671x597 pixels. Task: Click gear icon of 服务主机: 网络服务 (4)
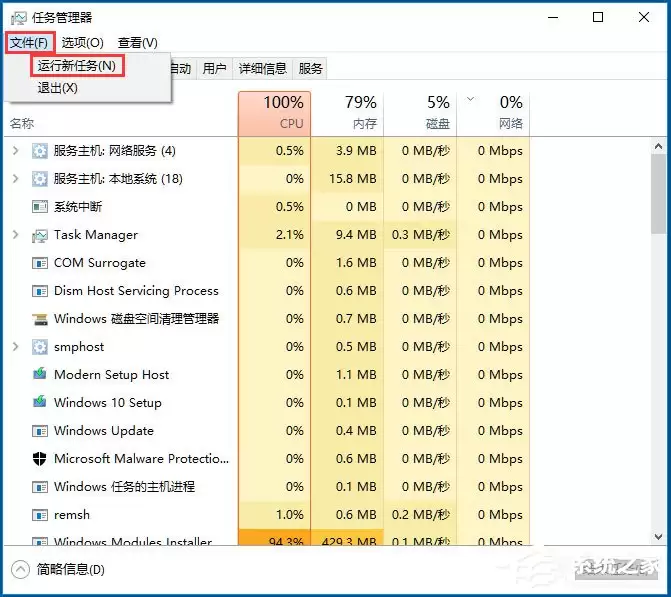pyautogui.click(x=40, y=151)
